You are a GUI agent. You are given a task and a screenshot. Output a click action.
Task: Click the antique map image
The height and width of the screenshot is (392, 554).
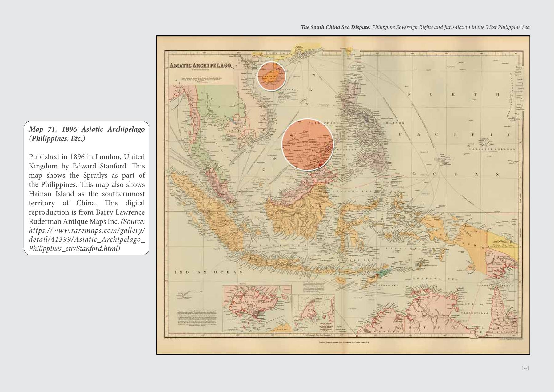pyautogui.click(x=343, y=195)
